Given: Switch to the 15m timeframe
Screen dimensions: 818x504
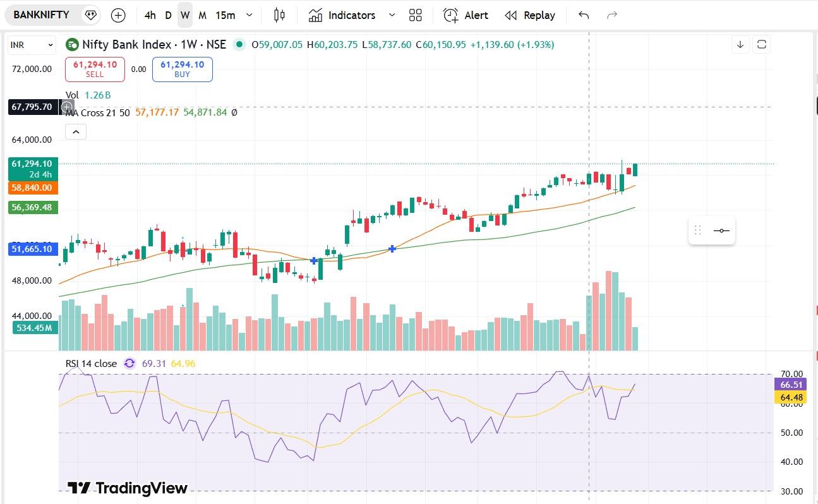Looking at the screenshot, I should [x=225, y=15].
